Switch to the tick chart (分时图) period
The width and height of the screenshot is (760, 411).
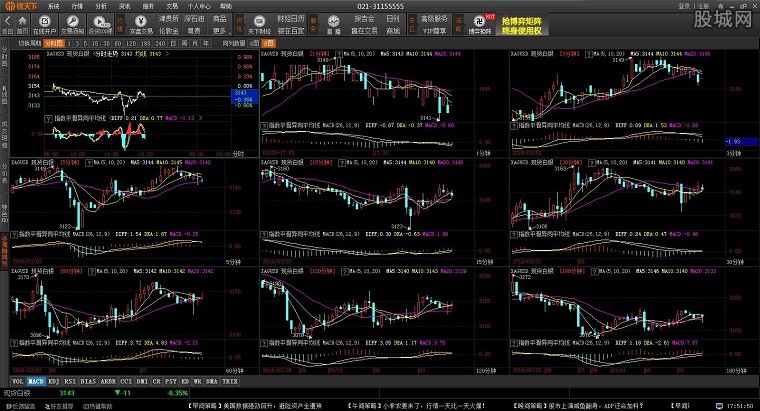click(54, 43)
